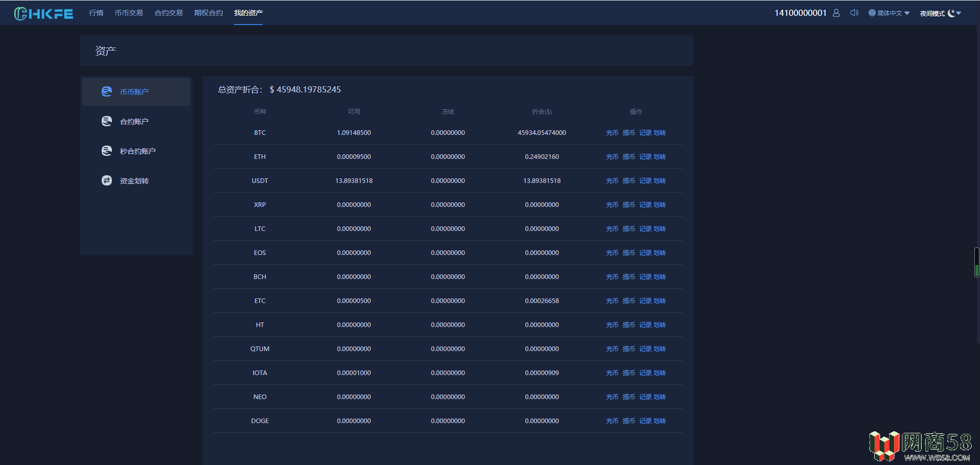Click 充币 for BTC row
The height and width of the screenshot is (465, 980).
click(x=612, y=133)
